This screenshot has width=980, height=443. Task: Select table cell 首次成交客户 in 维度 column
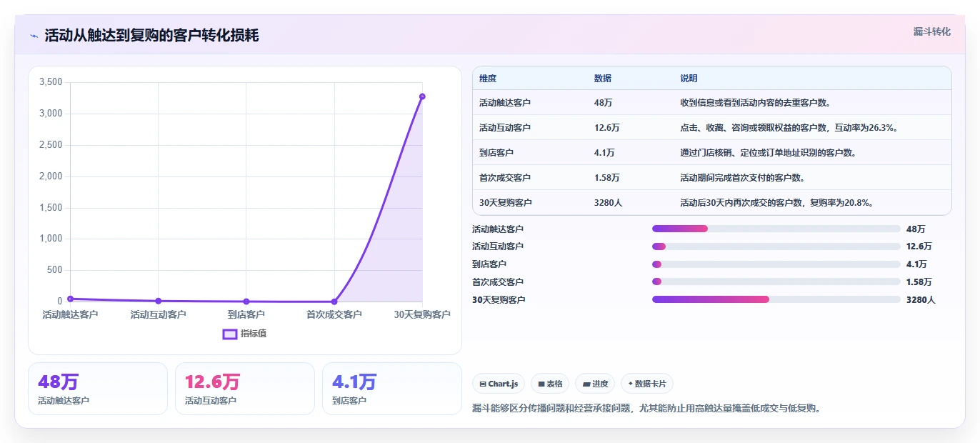click(x=505, y=178)
